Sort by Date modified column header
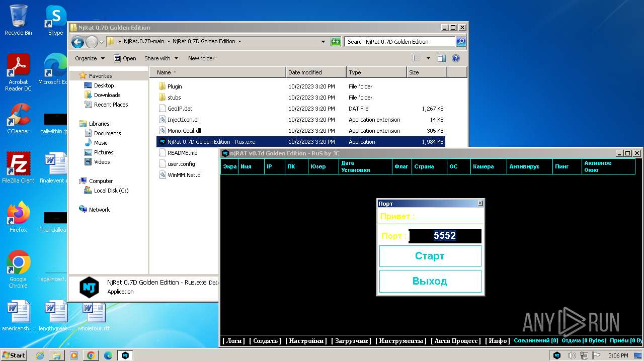 click(316, 72)
